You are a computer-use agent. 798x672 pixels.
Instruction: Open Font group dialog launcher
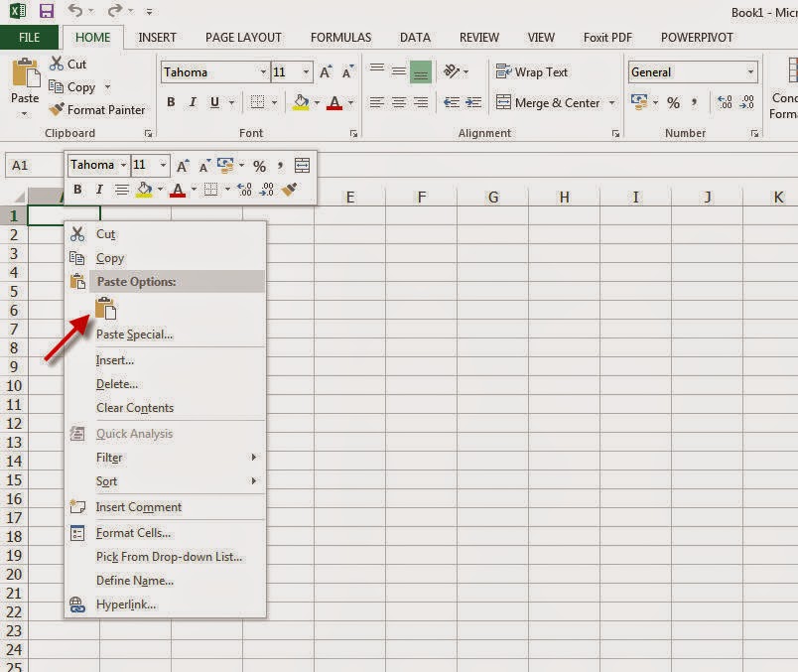pos(353,133)
